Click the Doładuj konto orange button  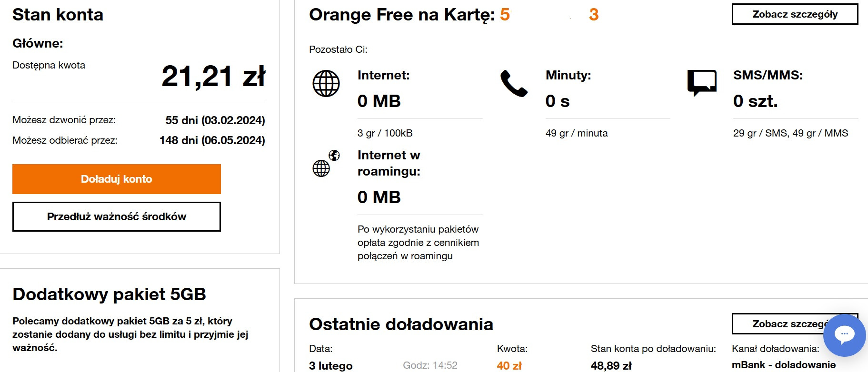116,179
